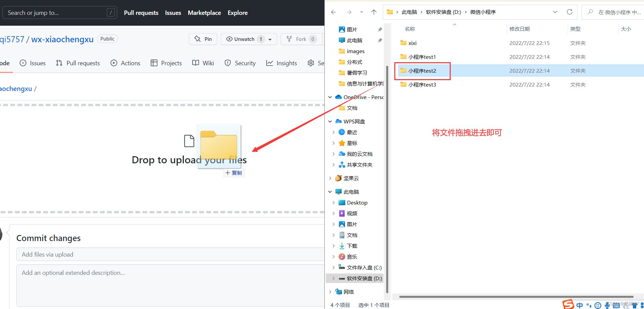Expand the 坚果云 tree node

pos(330,178)
